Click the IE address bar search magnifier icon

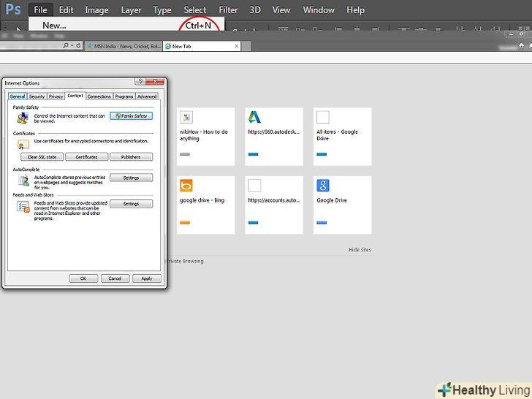[x=66, y=45]
